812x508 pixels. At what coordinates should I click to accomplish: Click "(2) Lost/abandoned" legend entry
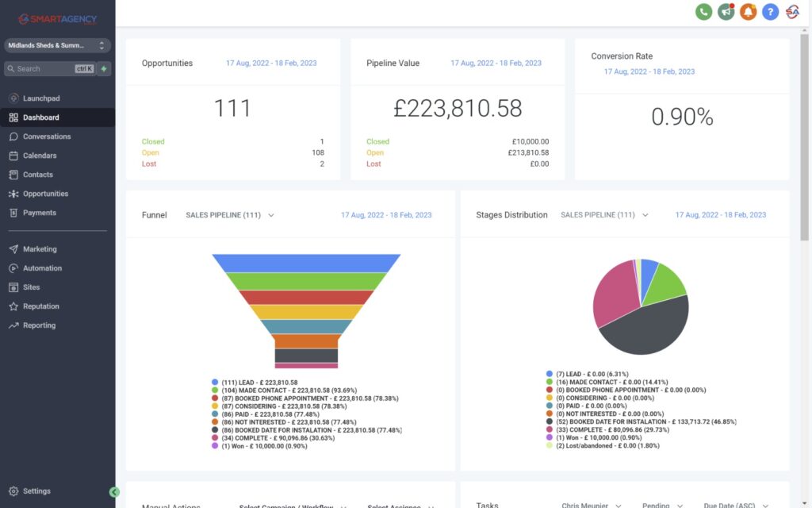pyautogui.click(x=608, y=445)
